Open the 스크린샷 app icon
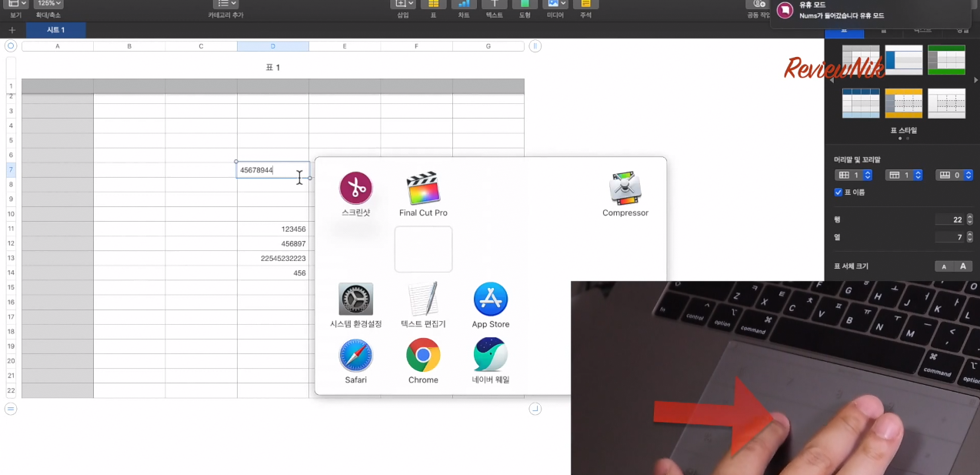Image resolution: width=980 pixels, height=475 pixels. pos(355,189)
